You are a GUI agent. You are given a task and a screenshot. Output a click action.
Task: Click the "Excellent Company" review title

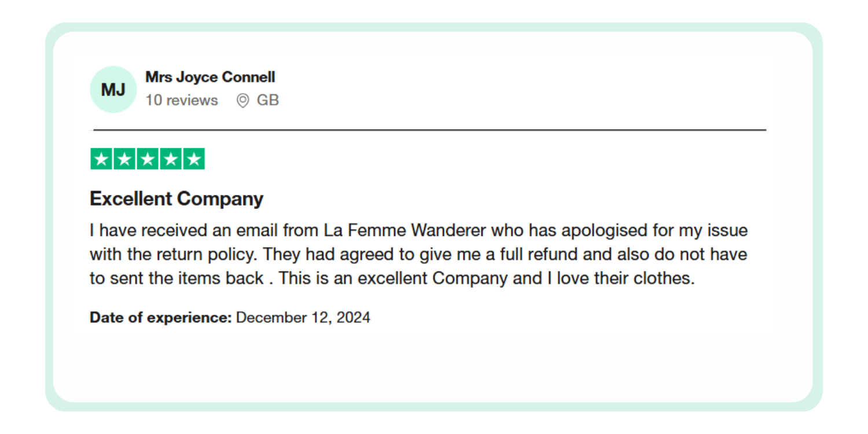coord(176,198)
